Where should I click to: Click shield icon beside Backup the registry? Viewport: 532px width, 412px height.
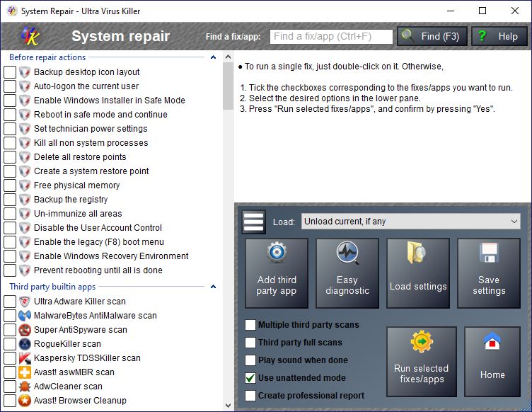25,200
